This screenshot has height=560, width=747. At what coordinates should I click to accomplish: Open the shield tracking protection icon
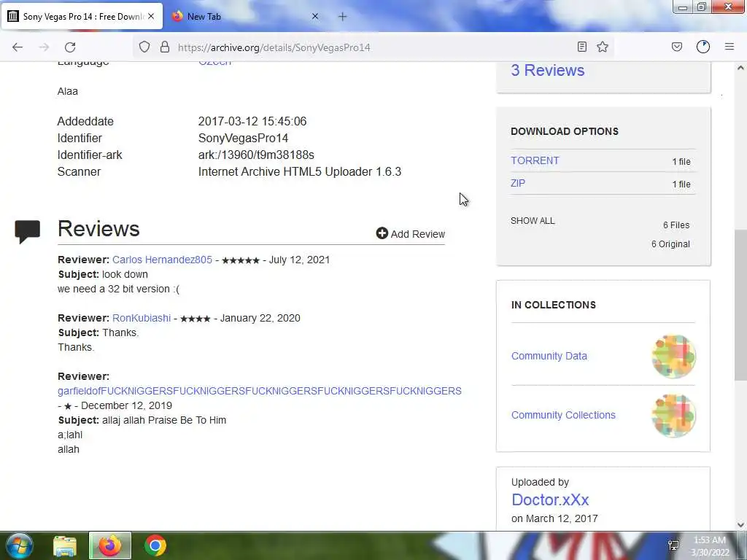point(144,47)
